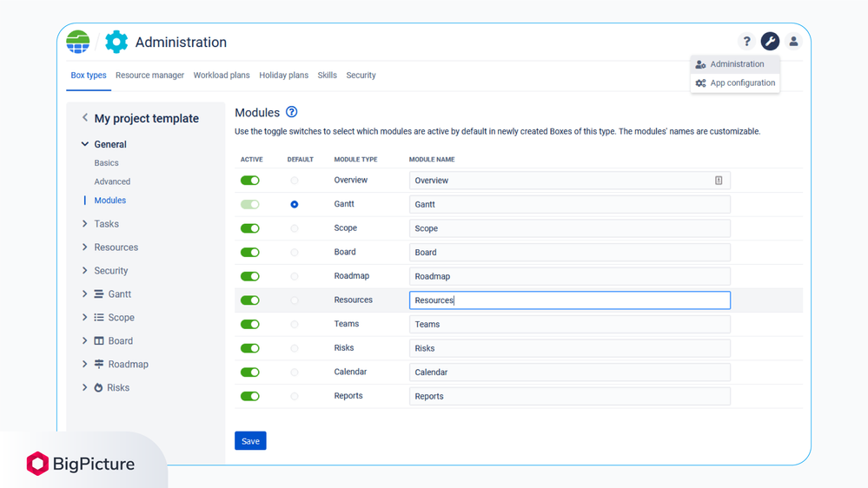Choose Administration in the dropdown menu
868x488 pixels.
click(735, 64)
